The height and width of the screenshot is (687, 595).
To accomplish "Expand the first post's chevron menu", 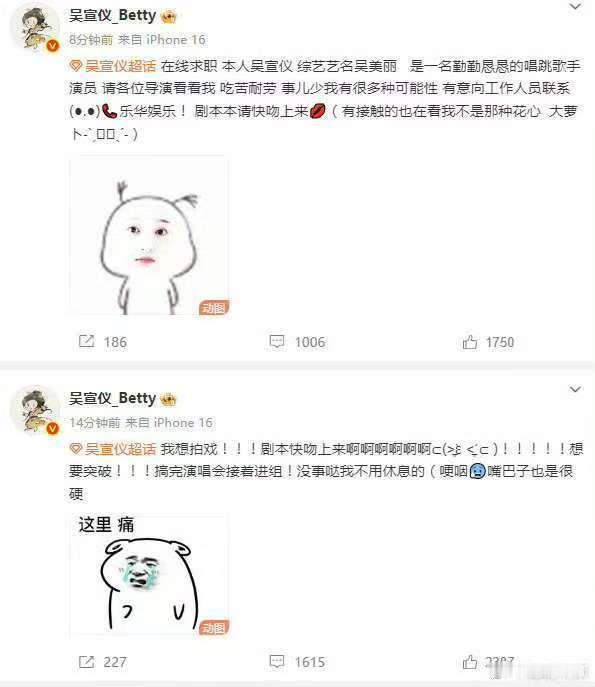I will pos(575,7).
